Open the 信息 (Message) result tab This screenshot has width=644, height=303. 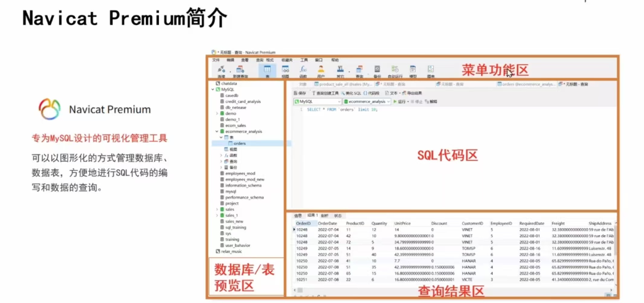pyautogui.click(x=298, y=215)
